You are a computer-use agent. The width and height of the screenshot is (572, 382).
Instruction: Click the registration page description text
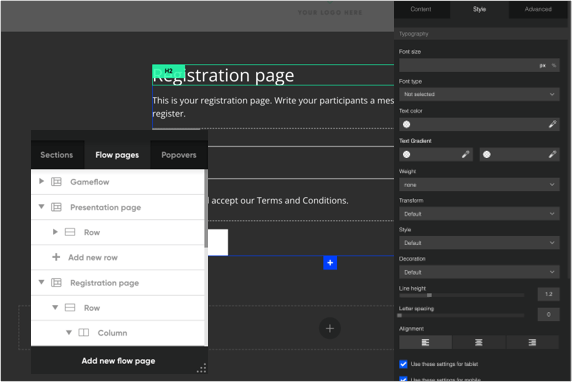(273, 107)
